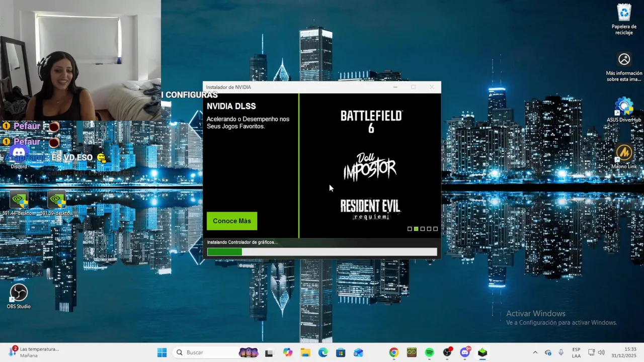
Task: Open the weather widget 'Las temperatura...'
Action: [34, 352]
